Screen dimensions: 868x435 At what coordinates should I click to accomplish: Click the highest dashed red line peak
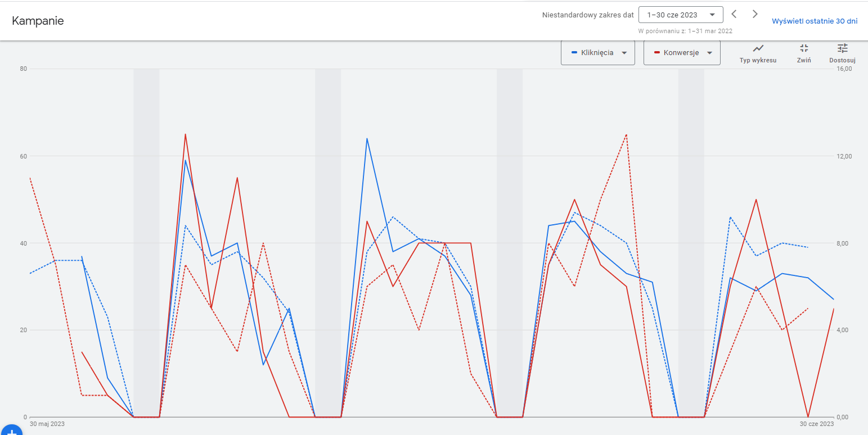626,134
